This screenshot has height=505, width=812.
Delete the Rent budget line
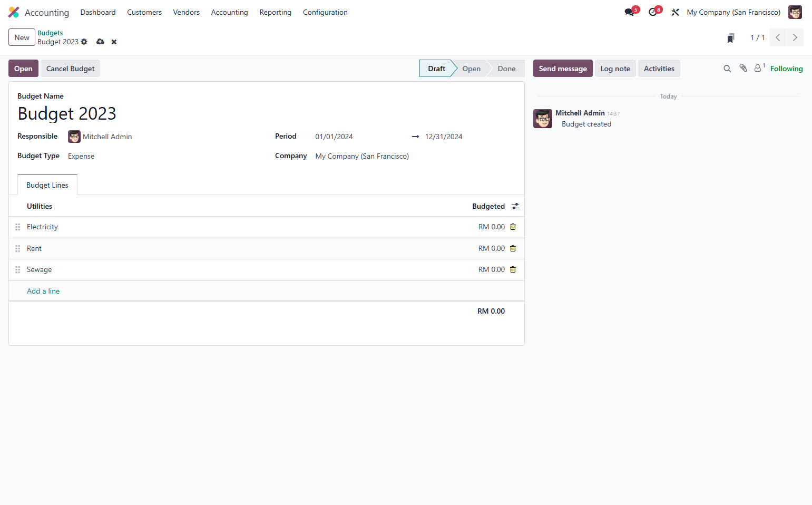(x=513, y=248)
